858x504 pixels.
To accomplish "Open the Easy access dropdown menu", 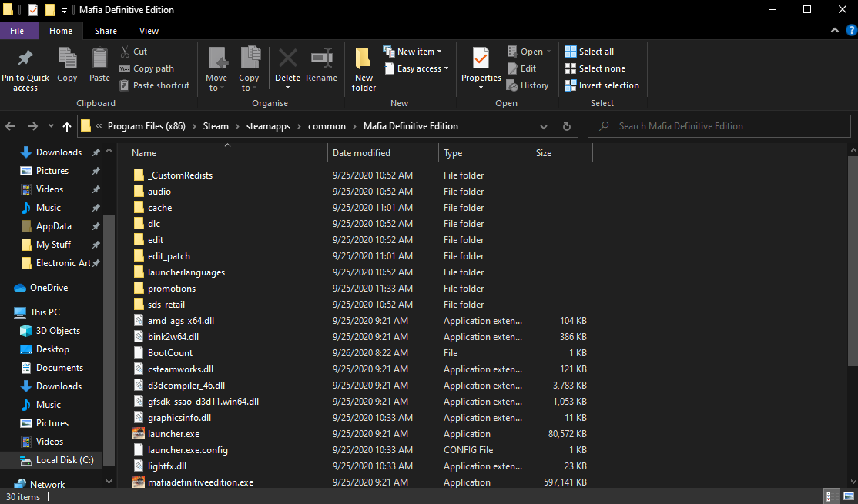I will [x=420, y=68].
